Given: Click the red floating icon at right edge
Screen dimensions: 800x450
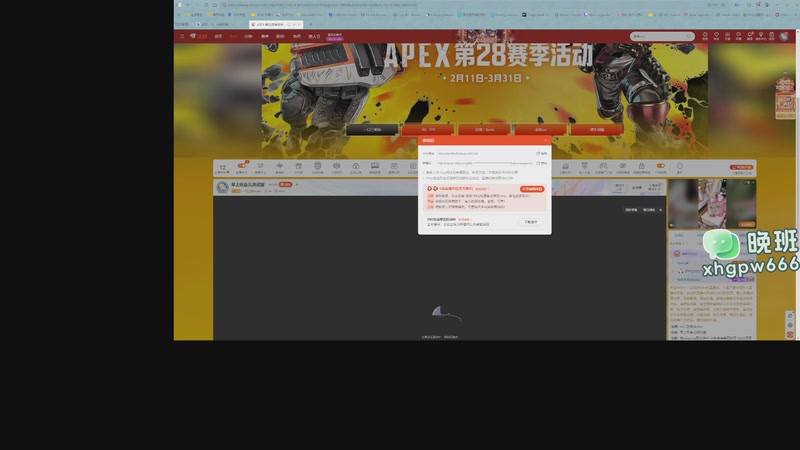Looking at the screenshot, I should [x=790, y=335].
